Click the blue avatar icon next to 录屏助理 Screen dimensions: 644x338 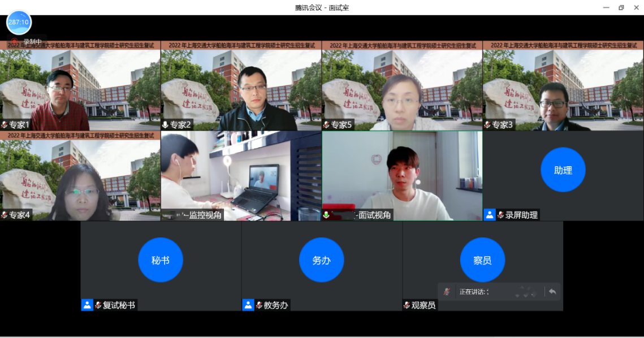(490, 214)
